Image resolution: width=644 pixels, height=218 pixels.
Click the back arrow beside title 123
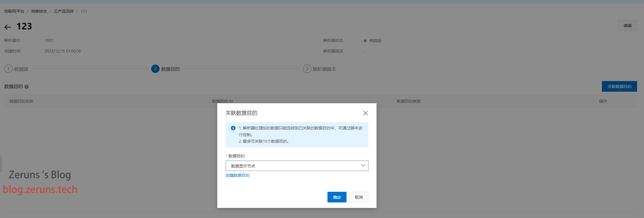pyautogui.click(x=8, y=27)
